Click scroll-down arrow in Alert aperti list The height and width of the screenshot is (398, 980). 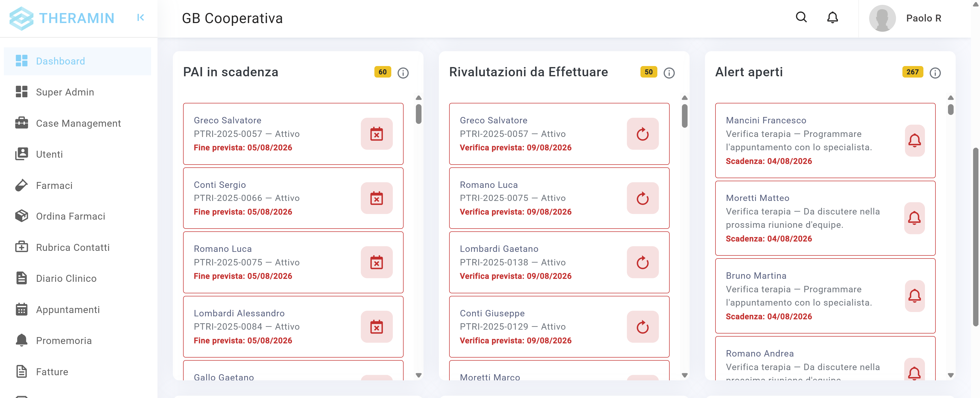[950, 375]
